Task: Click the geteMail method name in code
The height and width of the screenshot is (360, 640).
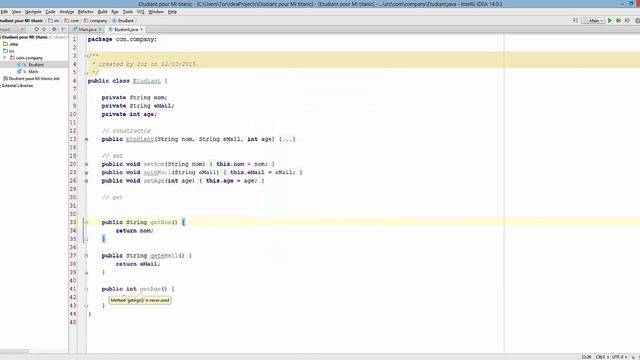Action: (x=164, y=256)
